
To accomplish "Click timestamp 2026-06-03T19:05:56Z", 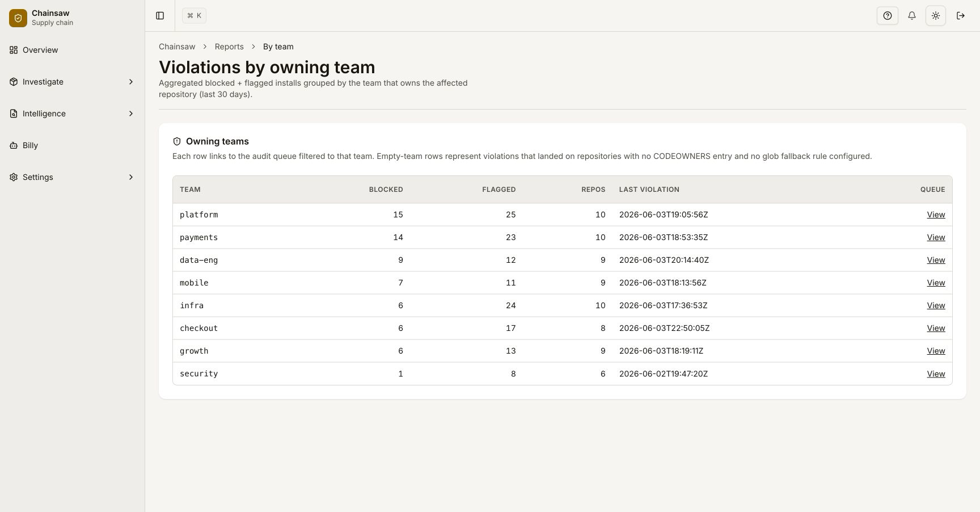I will (664, 215).
